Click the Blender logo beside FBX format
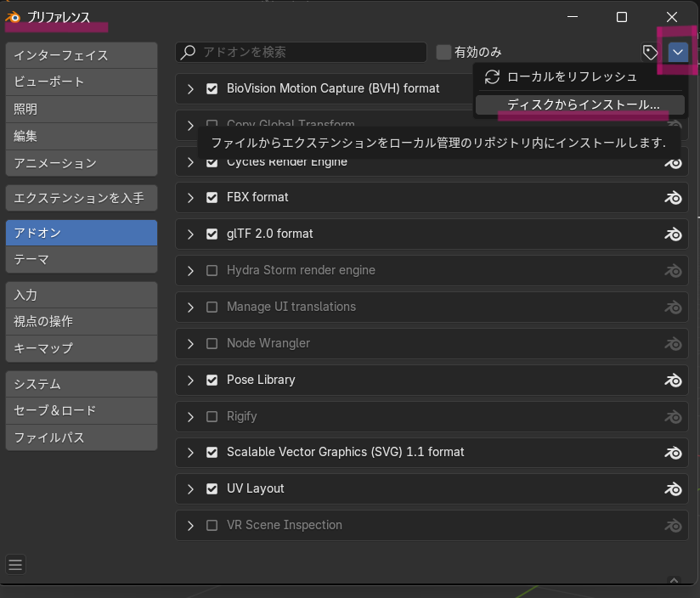 pos(673,197)
